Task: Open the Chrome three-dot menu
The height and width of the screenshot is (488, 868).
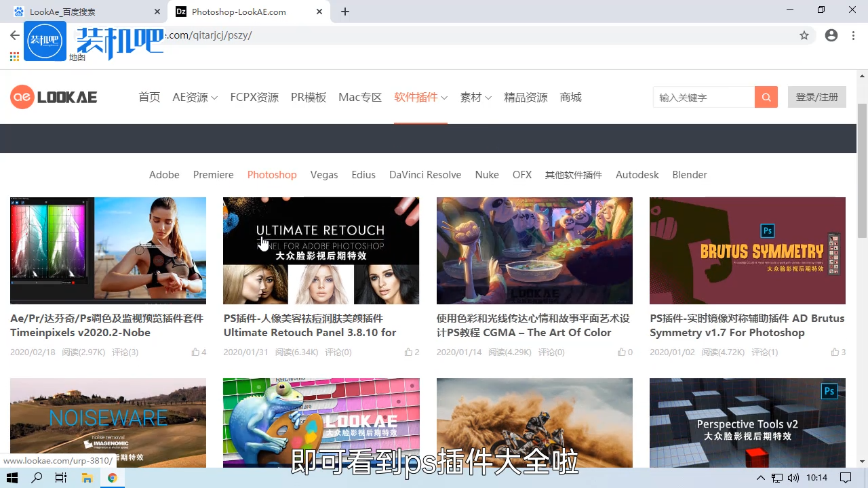Action: coord(852,35)
